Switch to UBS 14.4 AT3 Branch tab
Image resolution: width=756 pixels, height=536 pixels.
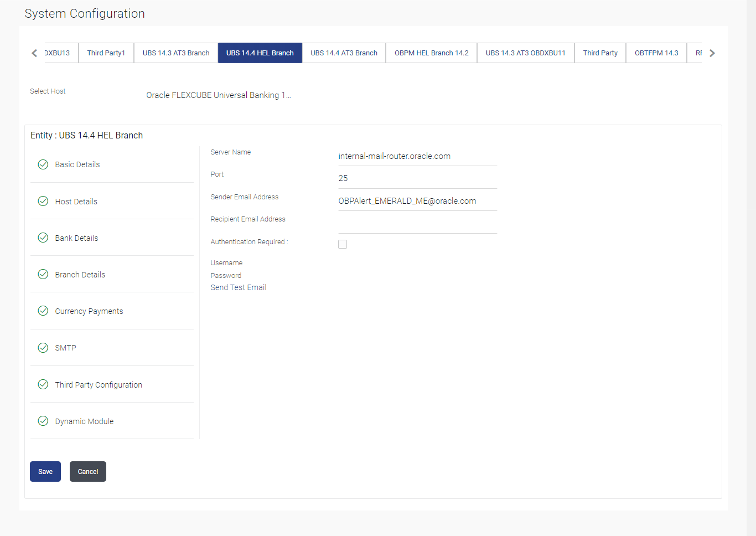coord(344,53)
